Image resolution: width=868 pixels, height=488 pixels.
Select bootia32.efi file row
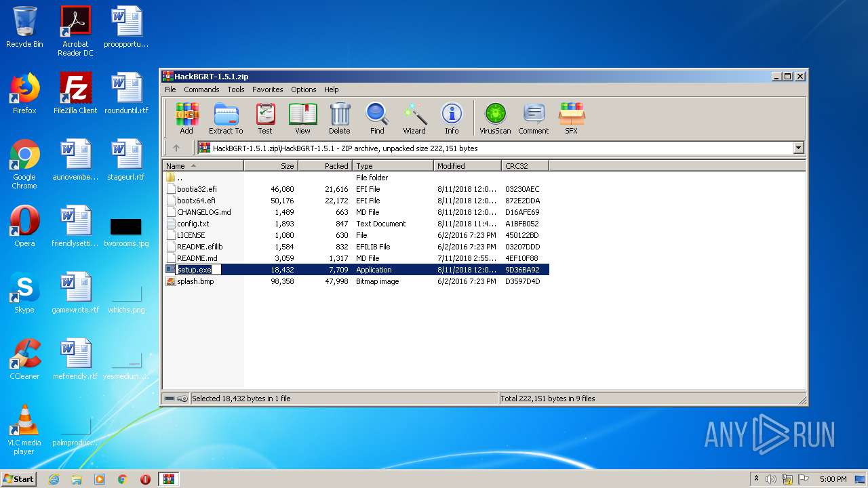tap(356, 189)
